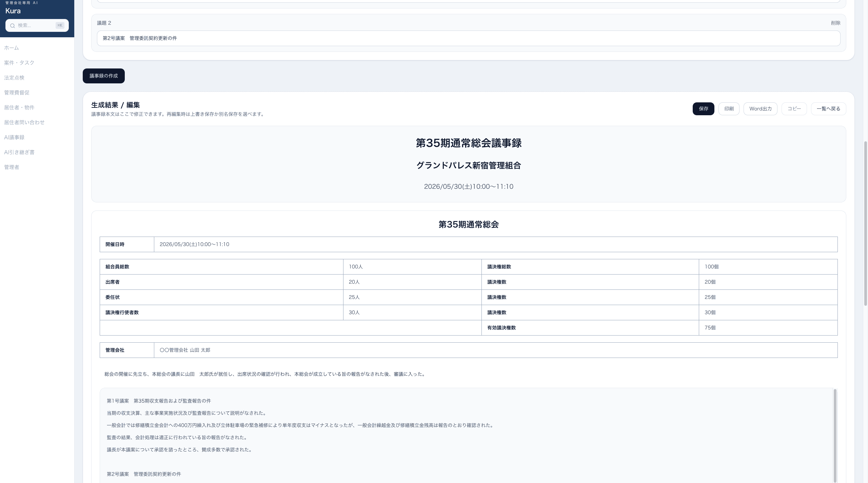Copy the minutes with コピー
This screenshot has width=868, height=483.
[x=794, y=109]
